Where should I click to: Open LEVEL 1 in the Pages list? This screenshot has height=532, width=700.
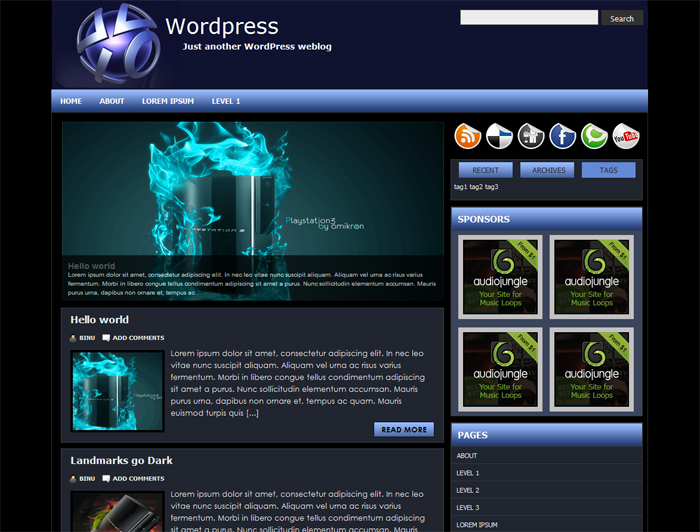[468, 473]
